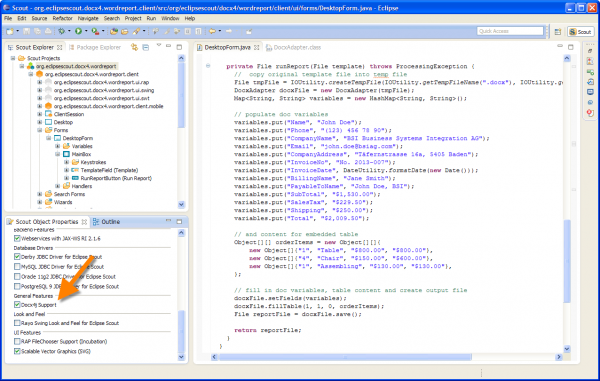Screen dimensions: 600x381
Task: Collapse all nodes icon in Scout Explorer
Action: click(146, 47)
